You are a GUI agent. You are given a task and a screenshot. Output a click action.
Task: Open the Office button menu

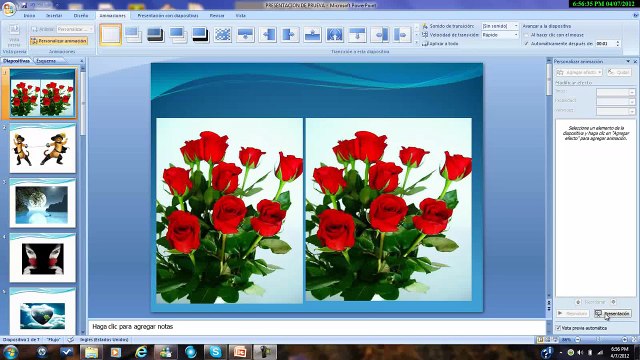coord(8,8)
